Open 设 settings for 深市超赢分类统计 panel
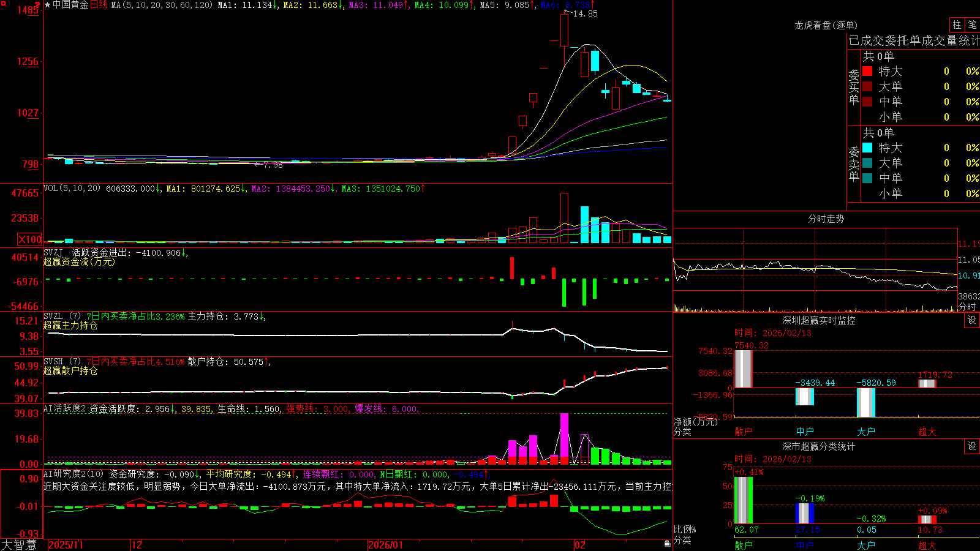The width and height of the screenshot is (980, 551). (972, 446)
